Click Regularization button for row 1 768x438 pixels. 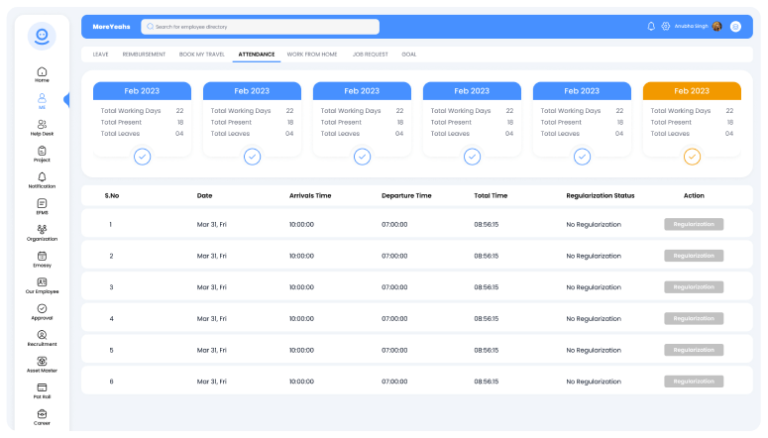pyautogui.click(x=693, y=224)
